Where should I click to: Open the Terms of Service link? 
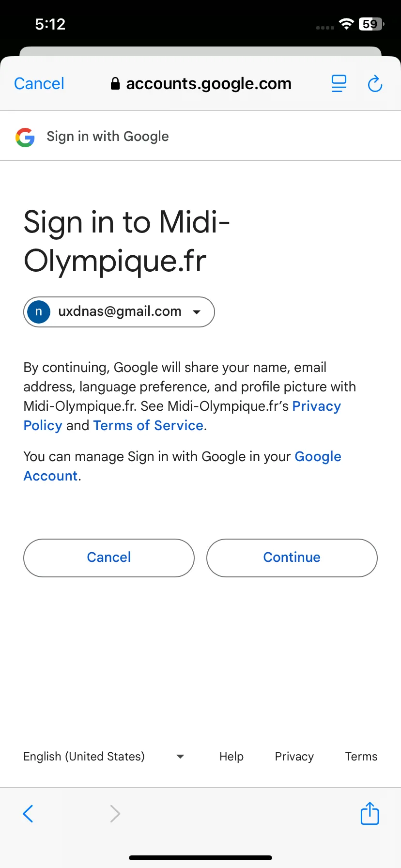148,425
